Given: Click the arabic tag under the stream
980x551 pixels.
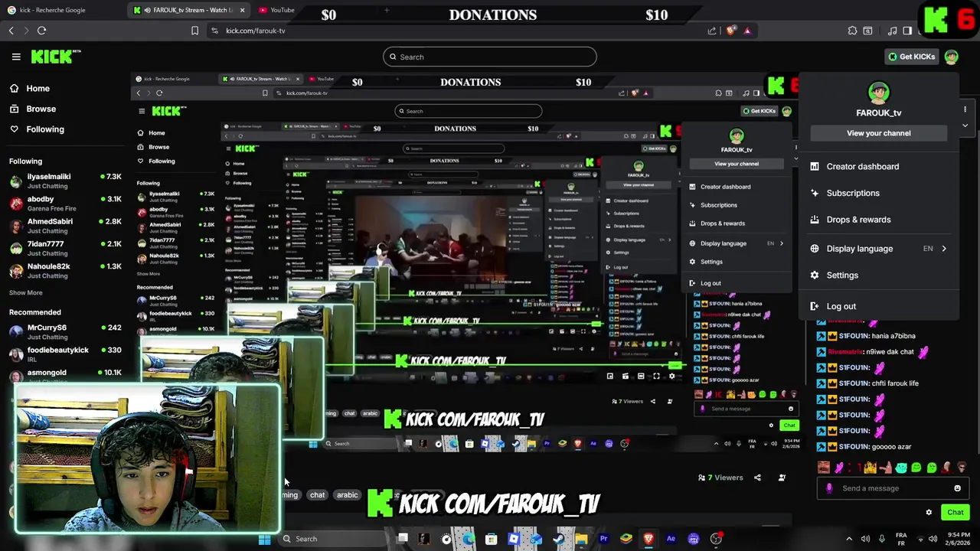Looking at the screenshot, I should click(348, 495).
